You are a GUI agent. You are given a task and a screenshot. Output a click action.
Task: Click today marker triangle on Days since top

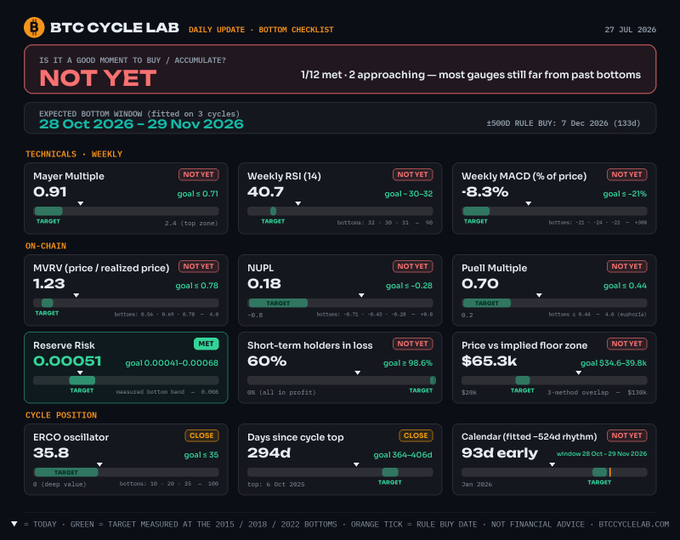pyautogui.click(x=356, y=464)
